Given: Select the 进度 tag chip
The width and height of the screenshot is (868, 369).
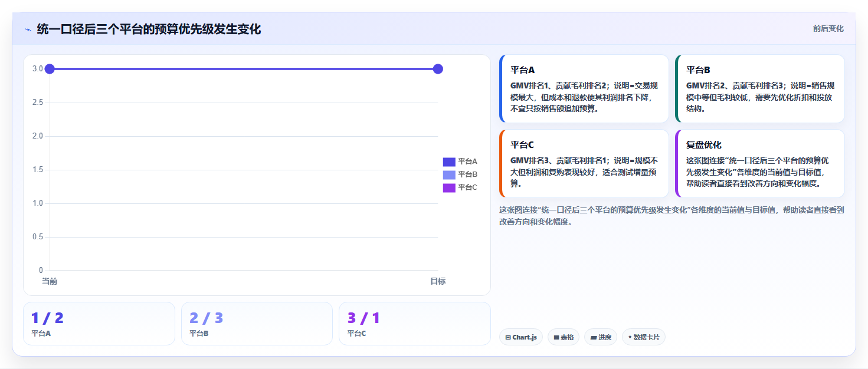Looking at the screenshot, I should [x=601, y=337].
